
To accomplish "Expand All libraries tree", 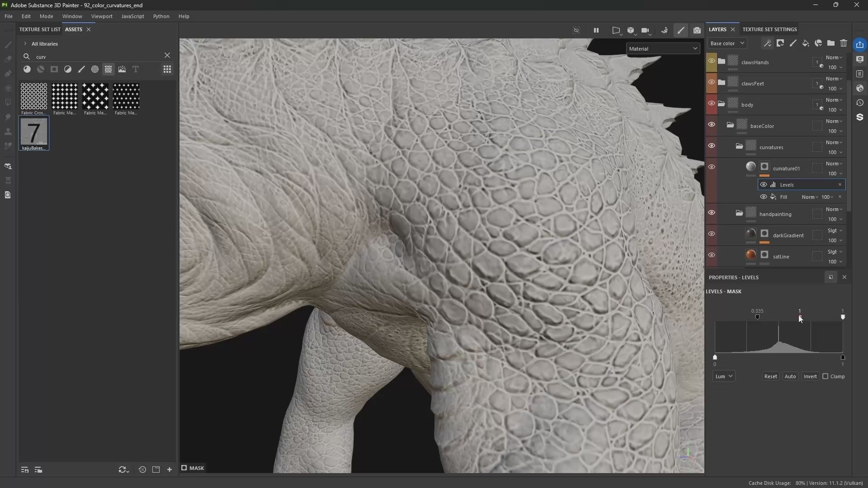I will click(x=25, y=44).
